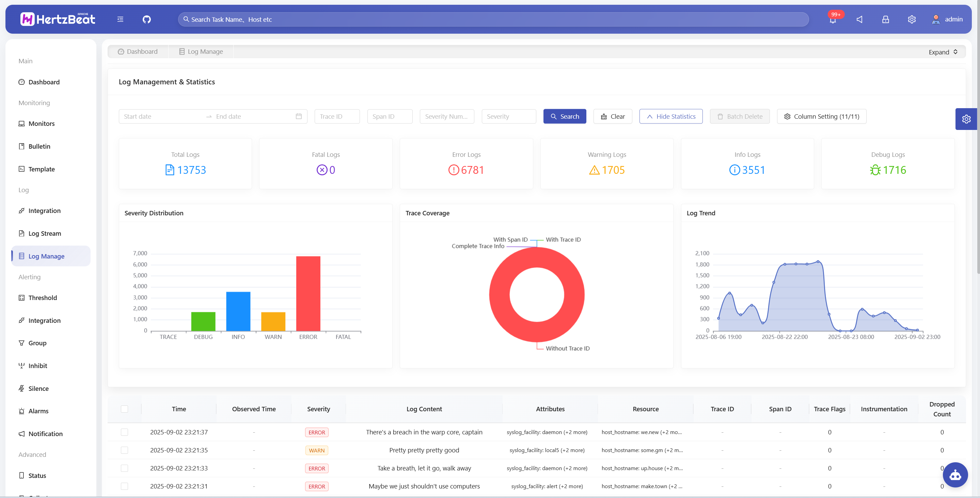Screen dimensions: 980x498
Task: Open Log Stream in sidebar
Action: (x=45, y=233)
